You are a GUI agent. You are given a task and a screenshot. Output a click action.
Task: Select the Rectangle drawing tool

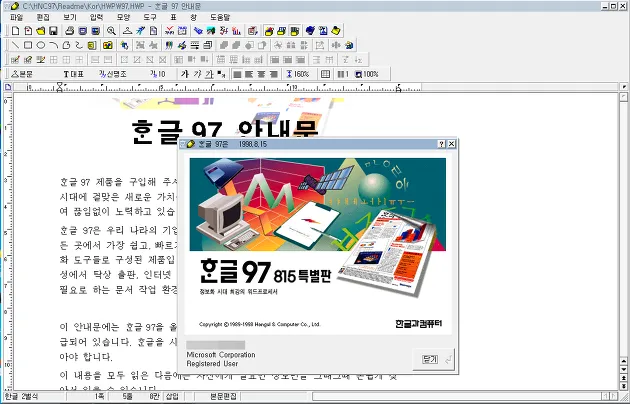point(28,45)
